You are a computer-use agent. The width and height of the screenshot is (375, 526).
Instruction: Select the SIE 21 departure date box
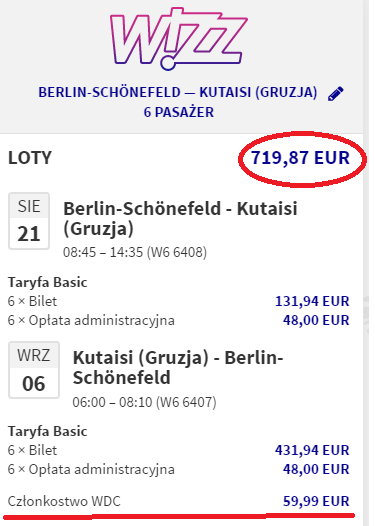point(29,221)
